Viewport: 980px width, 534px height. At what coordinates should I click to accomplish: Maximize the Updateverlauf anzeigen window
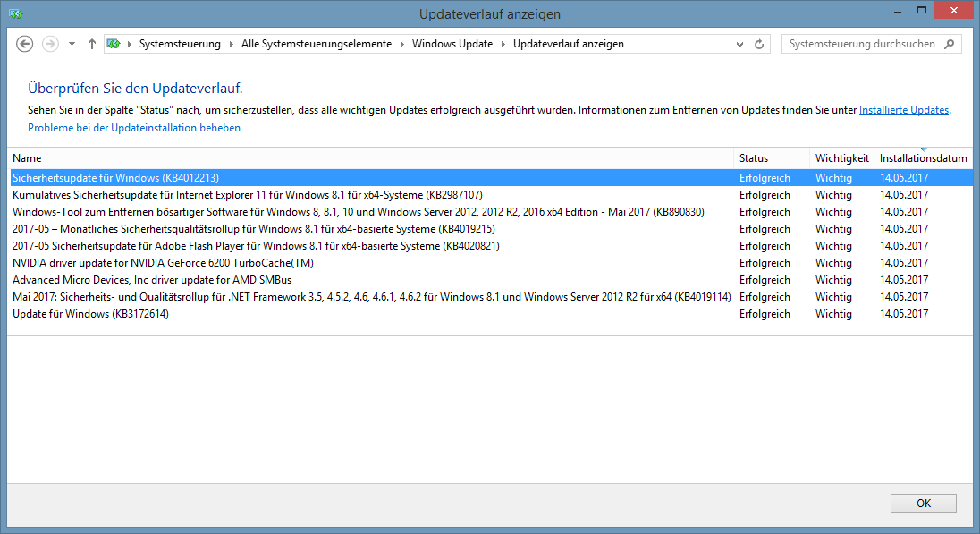tap(921, 11)
